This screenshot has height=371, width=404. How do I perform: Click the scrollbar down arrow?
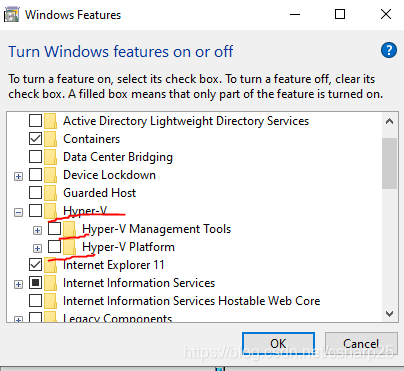click(x=389, y=314)
